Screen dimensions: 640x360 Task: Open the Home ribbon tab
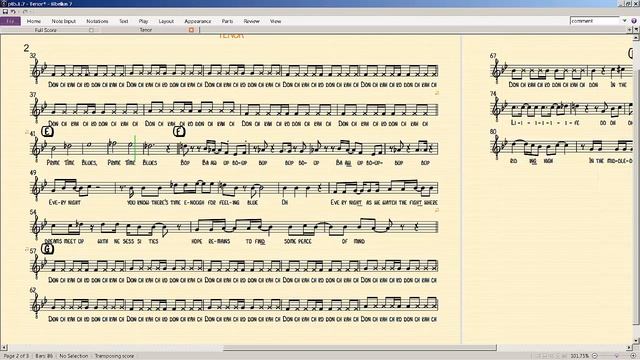pyautogui.click(x=34, y=21)
